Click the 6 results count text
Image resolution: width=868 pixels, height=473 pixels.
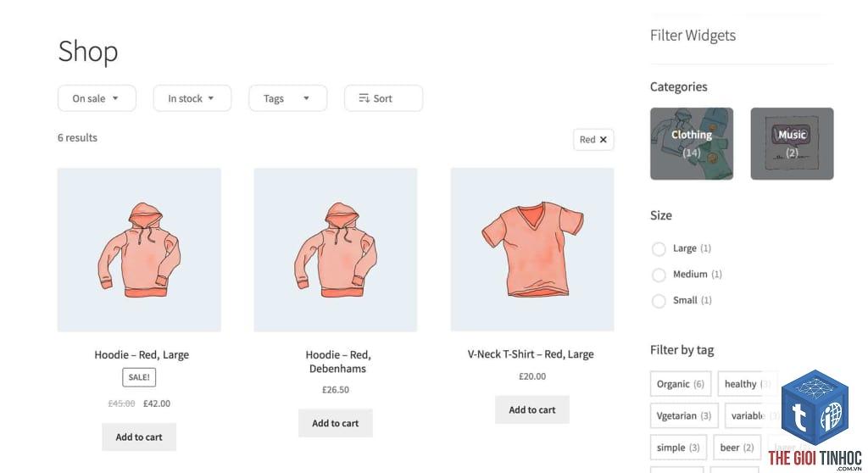pyautogui.click(x=77, y=137)
